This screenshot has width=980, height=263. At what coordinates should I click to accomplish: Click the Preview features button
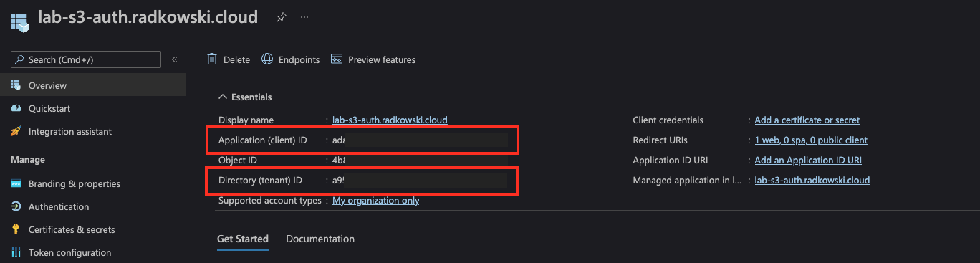[373, 59]
